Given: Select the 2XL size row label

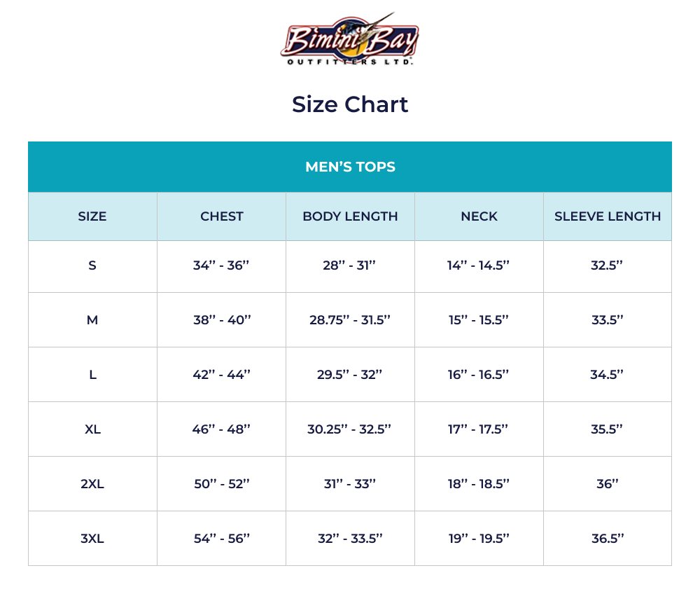Looking at the screenshot, I should pyautogui.click(x=92, y=483).
